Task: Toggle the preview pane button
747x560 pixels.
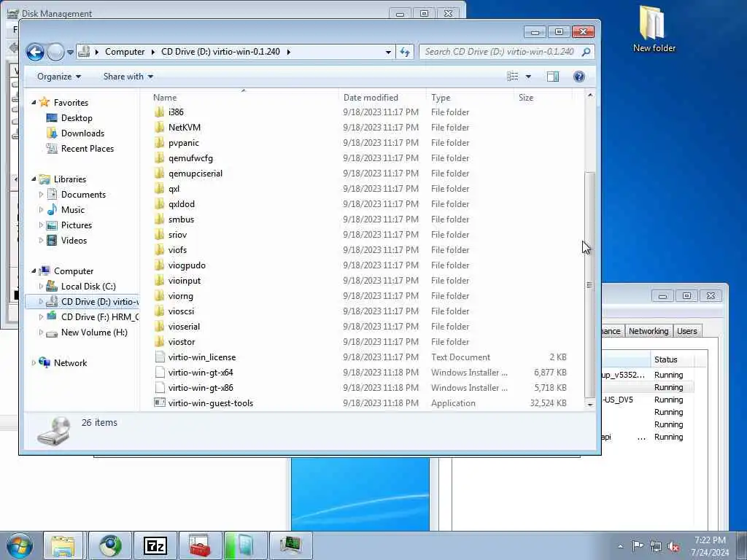Action: click(x=553, y=77)
